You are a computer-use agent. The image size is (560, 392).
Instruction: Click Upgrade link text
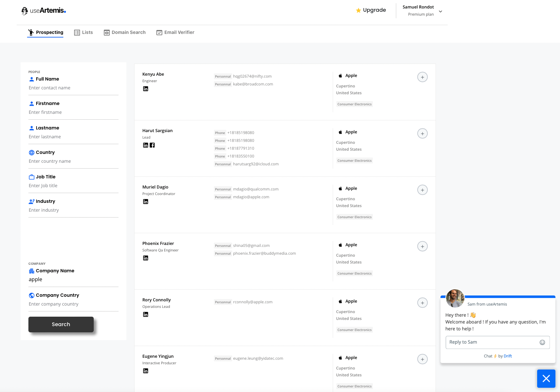click(x=375, y=10)
